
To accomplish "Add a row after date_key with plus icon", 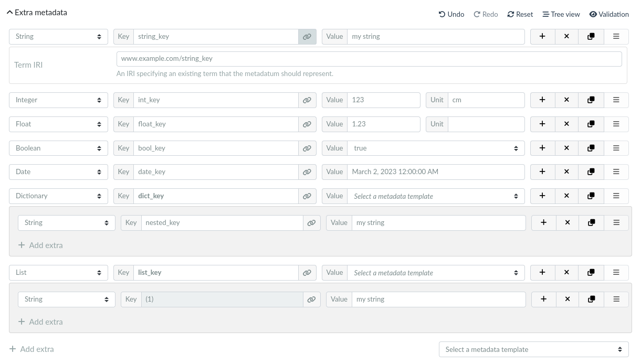I will tap(542, 172).
